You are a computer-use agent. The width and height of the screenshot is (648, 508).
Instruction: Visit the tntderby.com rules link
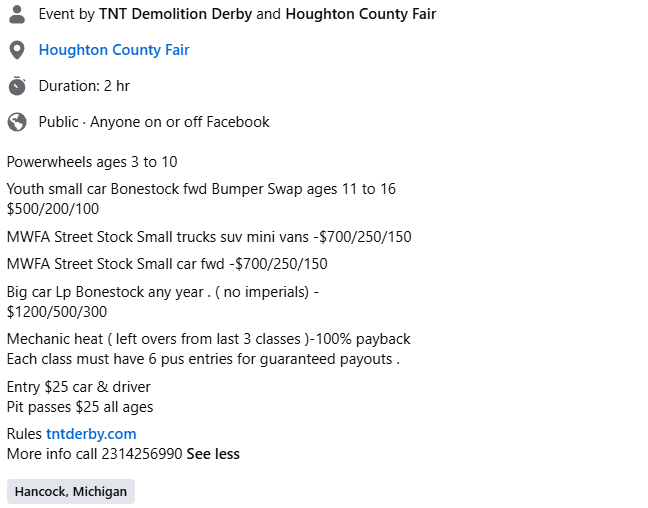91,434
